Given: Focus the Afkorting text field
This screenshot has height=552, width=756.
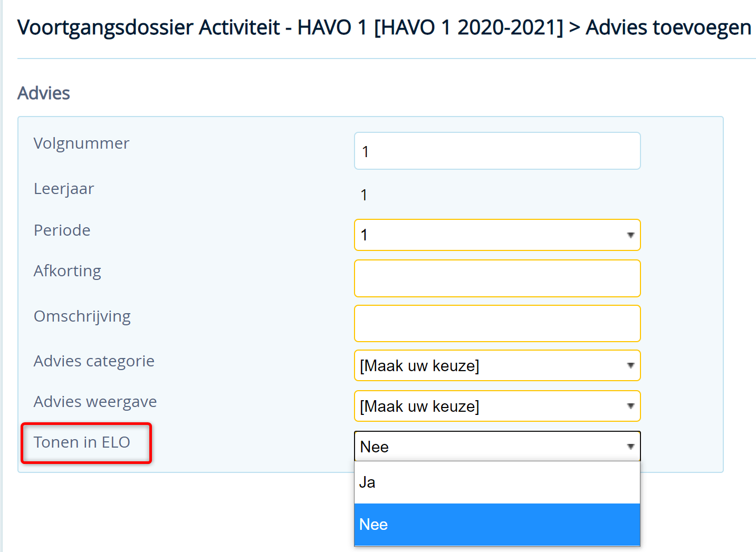Looking at the screenshot, I should pyautogui.click(x=497, y=278).
